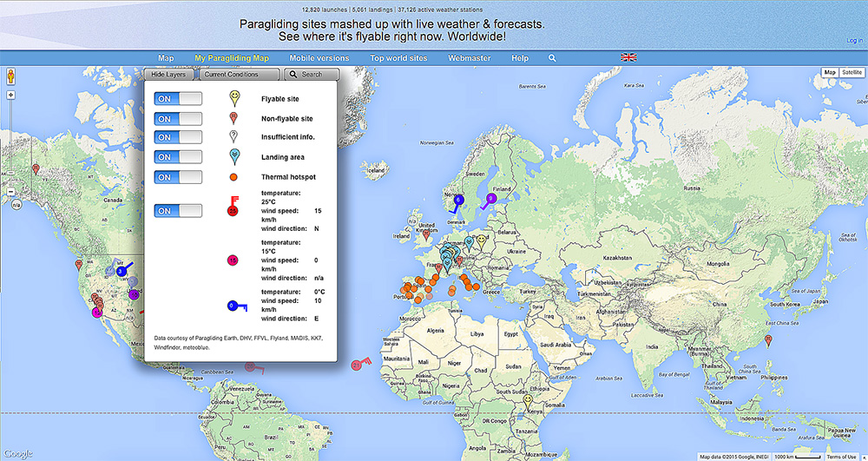Select the flyable smiley marker in Kenya
The width and height of the screenshot is (868, 461).
coord(528,399)
